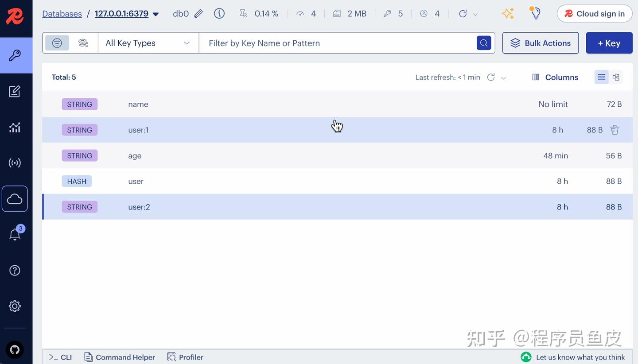Image resolution: width=638 pixels, height=364 pixels.
Task: Open the GitHub icon in sidebar
Action: [15, 350]
